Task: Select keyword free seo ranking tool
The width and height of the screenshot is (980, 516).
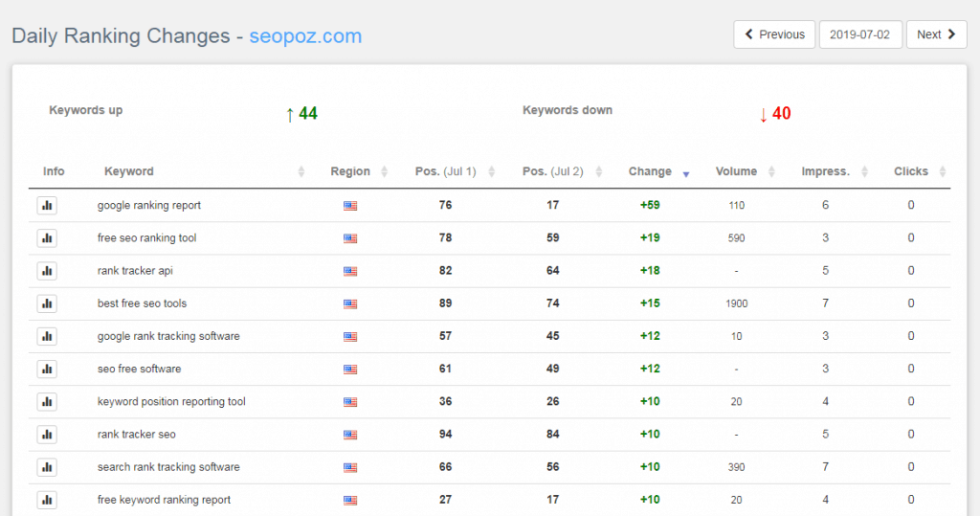Action: coord(146,237)
